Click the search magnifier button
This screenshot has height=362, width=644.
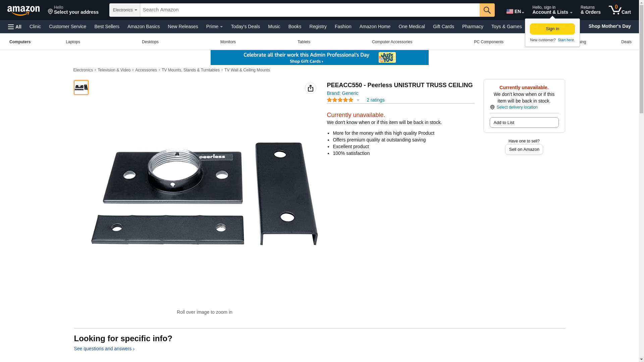pyautogui.click(x=487, y=10)
